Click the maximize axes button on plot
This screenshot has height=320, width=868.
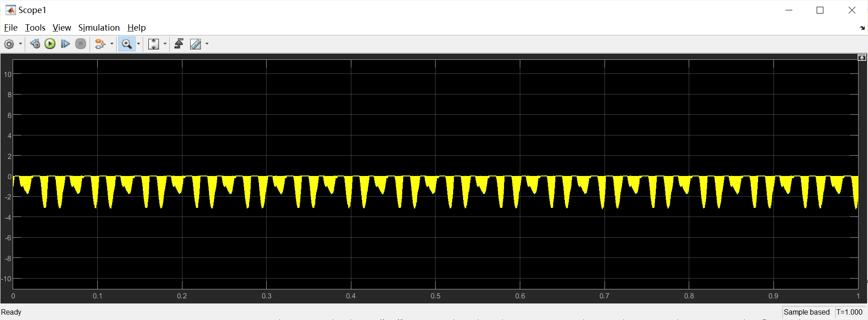point(862,58)
